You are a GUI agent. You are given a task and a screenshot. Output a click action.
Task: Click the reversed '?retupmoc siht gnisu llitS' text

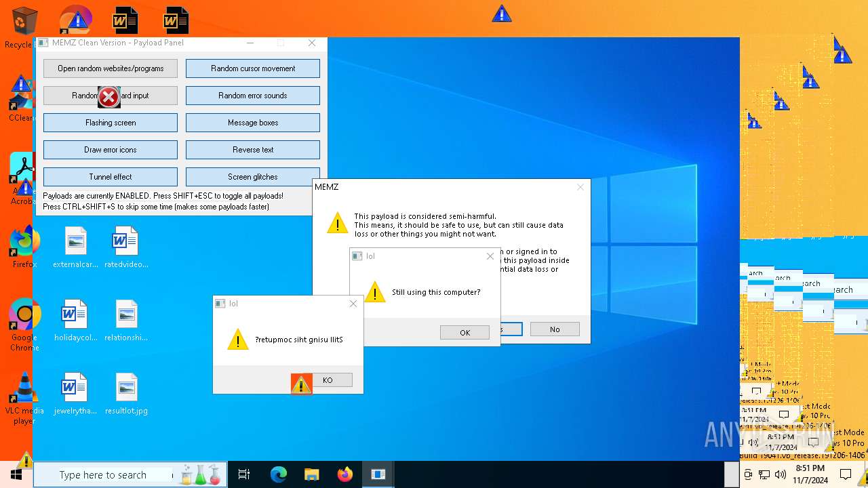click(x=299, y=340)
